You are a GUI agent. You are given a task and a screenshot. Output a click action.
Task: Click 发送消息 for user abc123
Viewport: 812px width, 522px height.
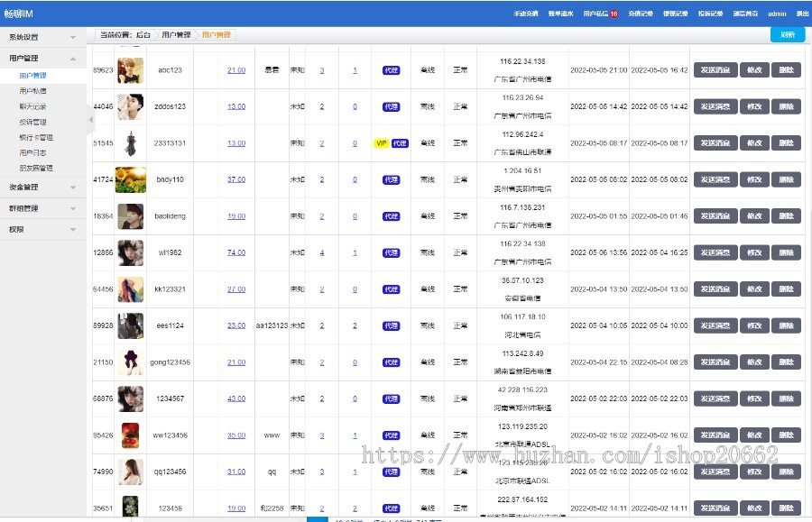point(715,70)
